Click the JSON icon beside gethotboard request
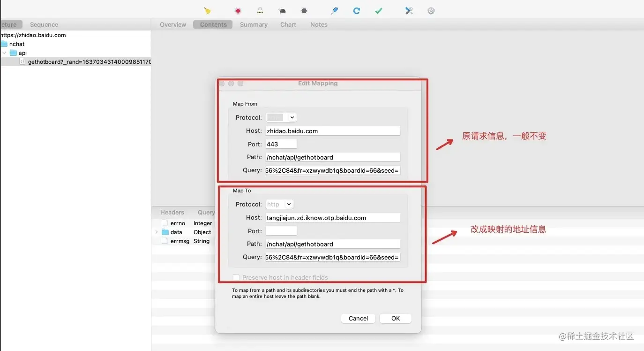644x351 pixels. pyautogui.click(x=22, y=62)
